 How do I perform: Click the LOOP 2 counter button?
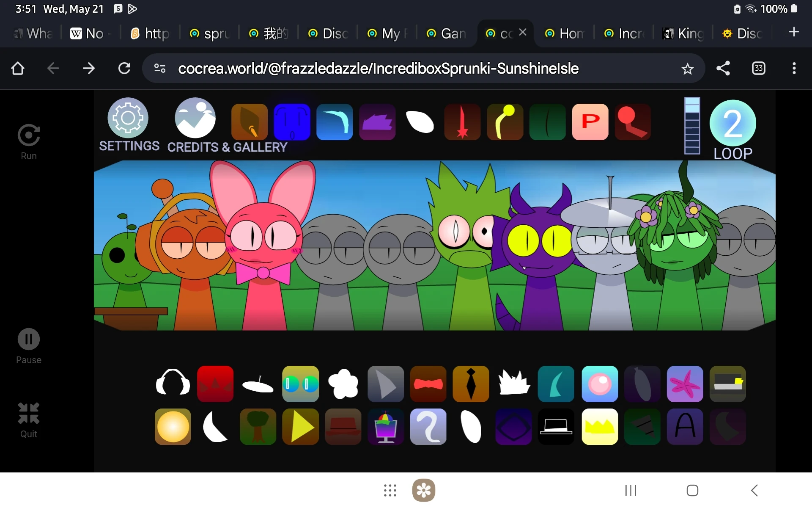click(x=732, y=124)
